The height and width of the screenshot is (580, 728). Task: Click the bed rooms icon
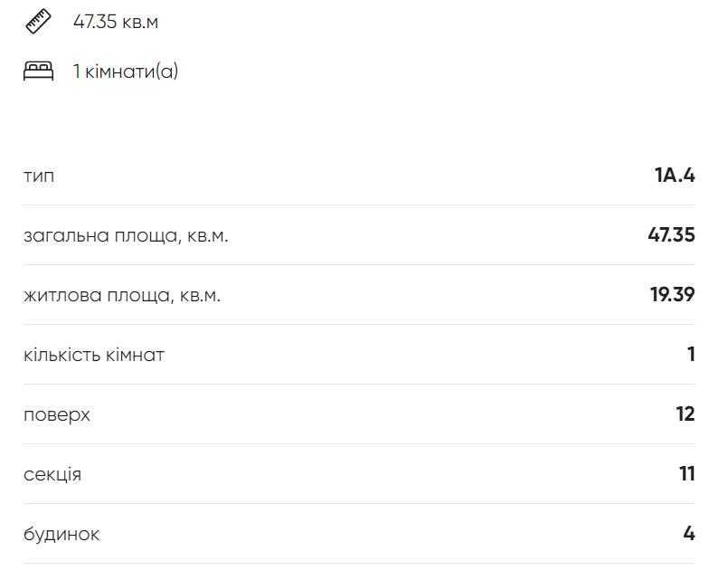click(x=37, y=71)
